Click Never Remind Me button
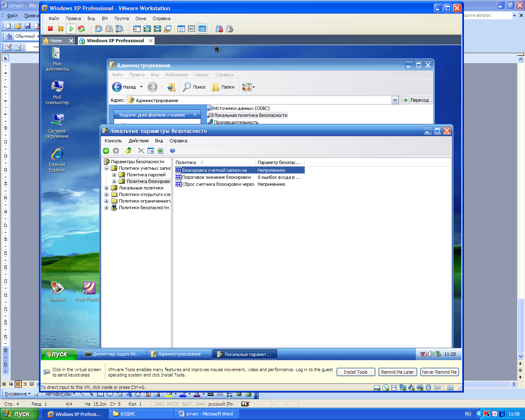The width and height of the screenshot is (525, 420). [x=439, y=372]
